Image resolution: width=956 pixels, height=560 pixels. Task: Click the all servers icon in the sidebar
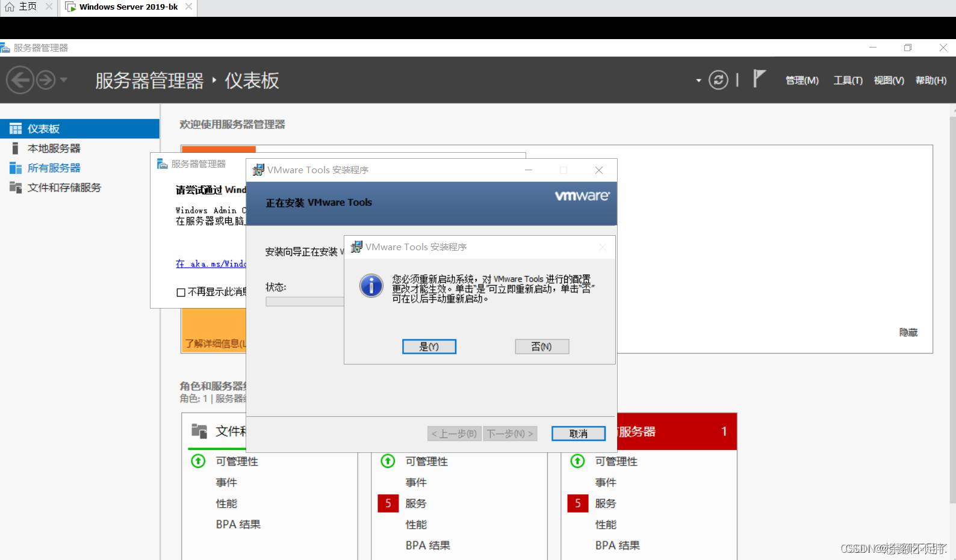(x=16, y=168)
